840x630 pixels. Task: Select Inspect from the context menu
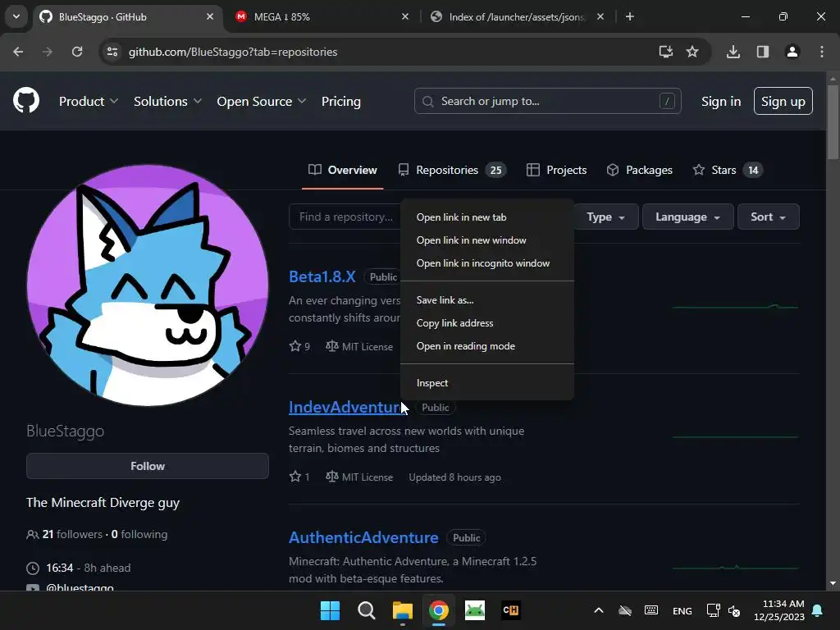pos(487,383)
